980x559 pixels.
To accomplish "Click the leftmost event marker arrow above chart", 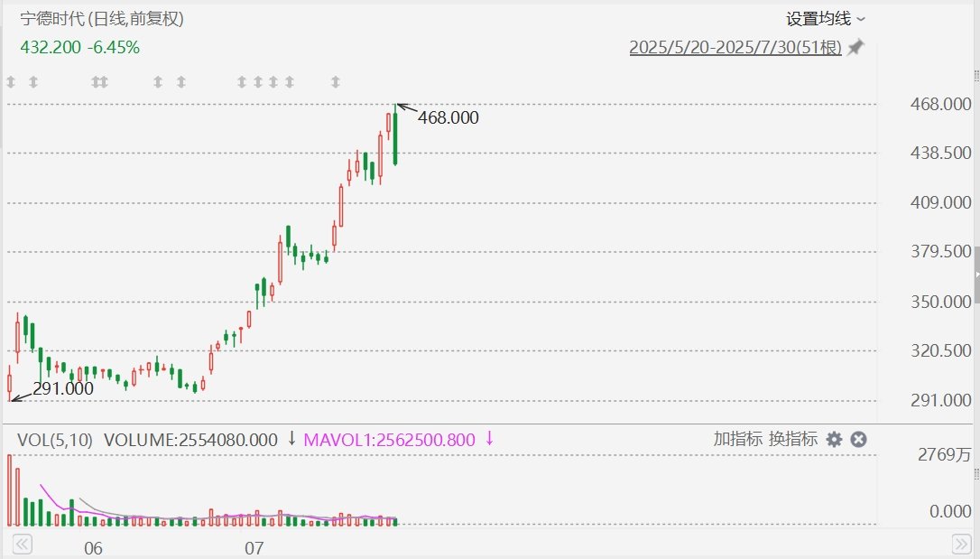I will [11, 82].
